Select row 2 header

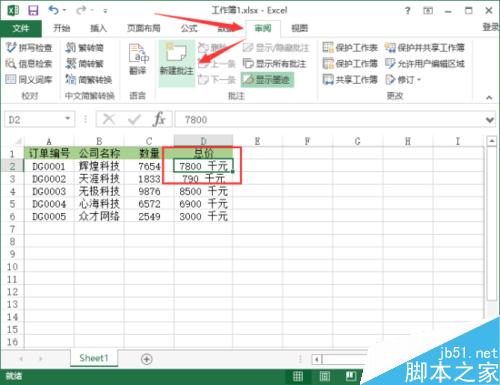[12, 166]
